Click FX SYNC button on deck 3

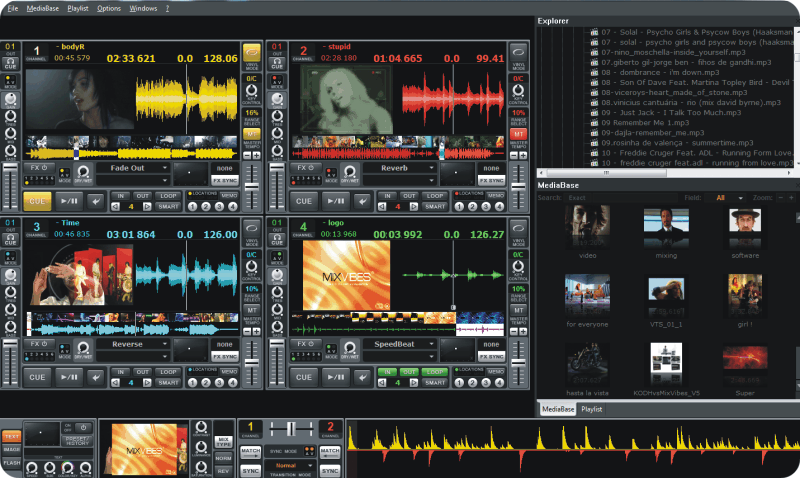coord(223,355)
